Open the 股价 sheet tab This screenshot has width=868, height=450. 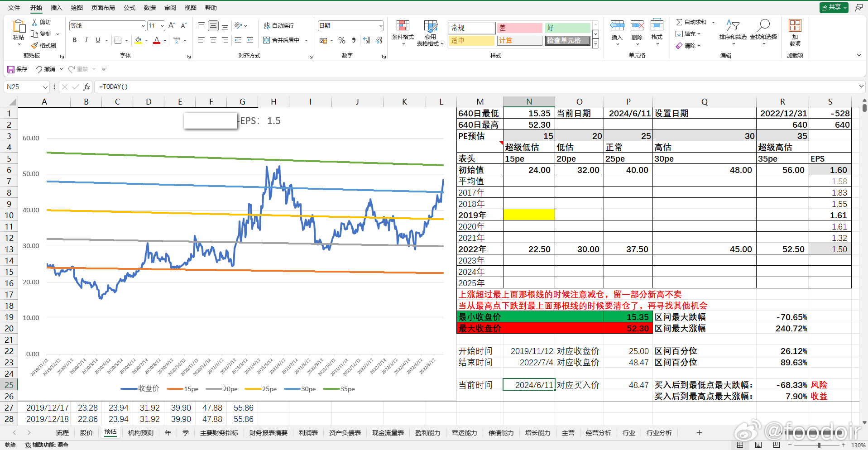[86, 433]
